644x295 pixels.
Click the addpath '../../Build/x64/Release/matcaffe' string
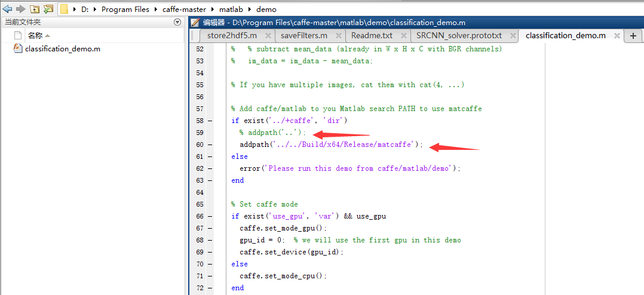(x=343, y=145)
